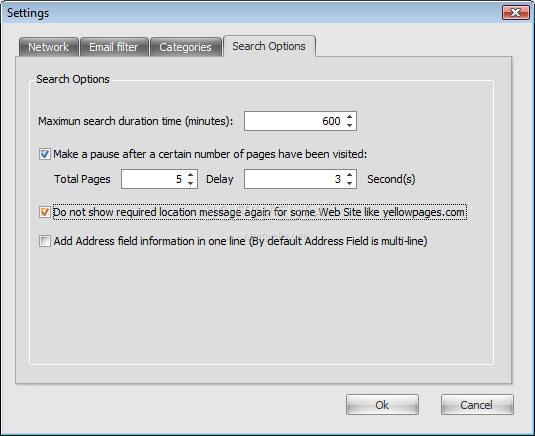This screenshot has width=535, height=436.
Task: Click the 'Maximun search duration time (minutes):' label
Action: coord(135,121)
